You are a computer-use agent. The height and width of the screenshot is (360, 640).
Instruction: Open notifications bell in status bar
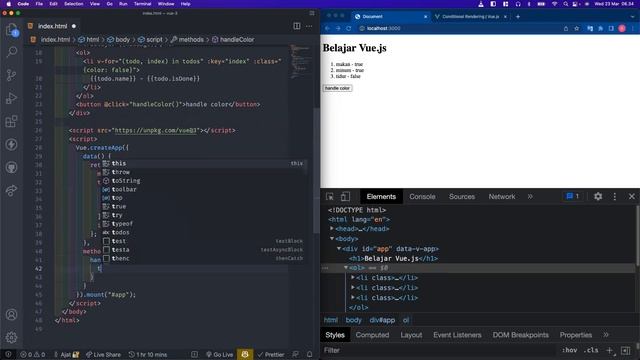click(x=309, y=355)
